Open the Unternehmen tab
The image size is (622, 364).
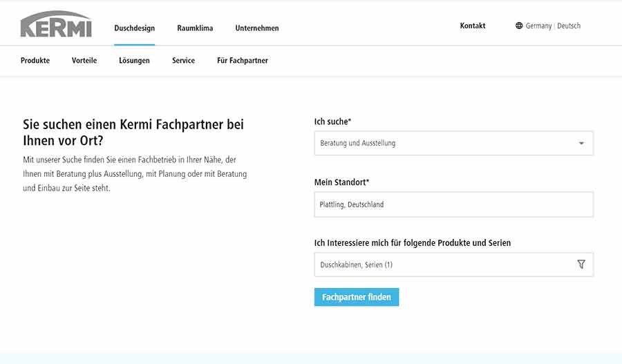coord(257,28)
